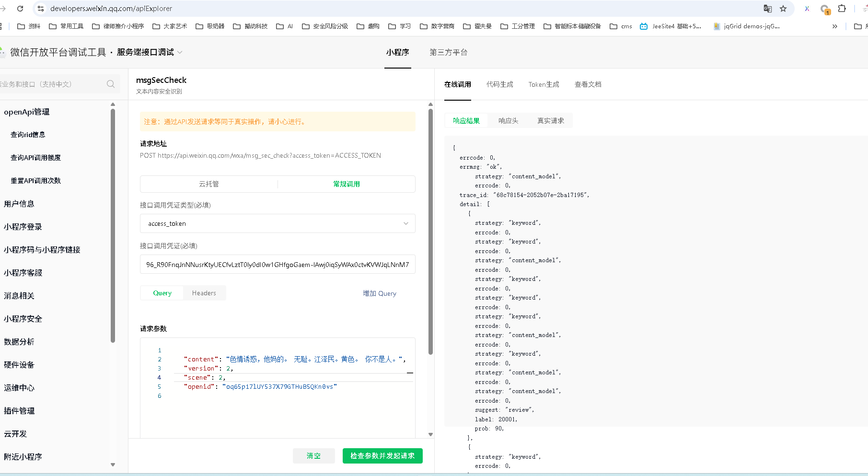Open the jqGrid demos bookmark
Image resolution: width=868 pixels, height=476 pixels.
[x=746, y=26]
